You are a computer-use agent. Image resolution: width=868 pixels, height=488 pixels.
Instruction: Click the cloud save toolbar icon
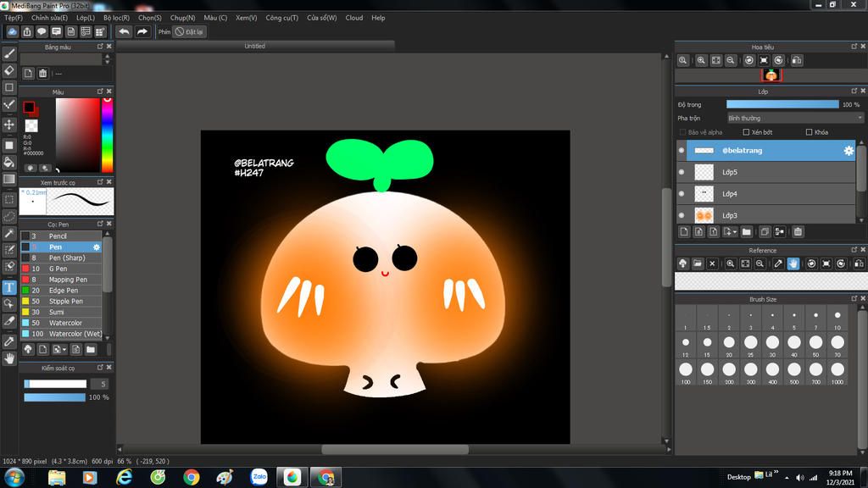coord(12,31)
